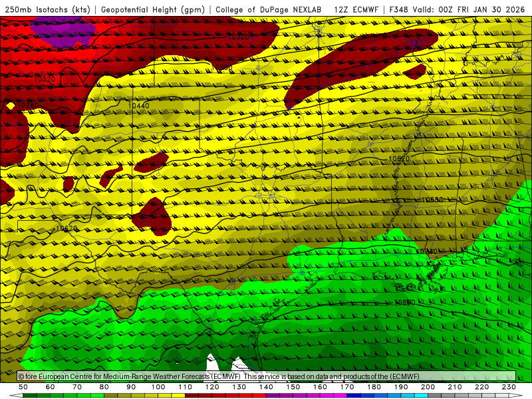
Task: Click the '12Z ECMWF' model run label
Action: point(356,9)
